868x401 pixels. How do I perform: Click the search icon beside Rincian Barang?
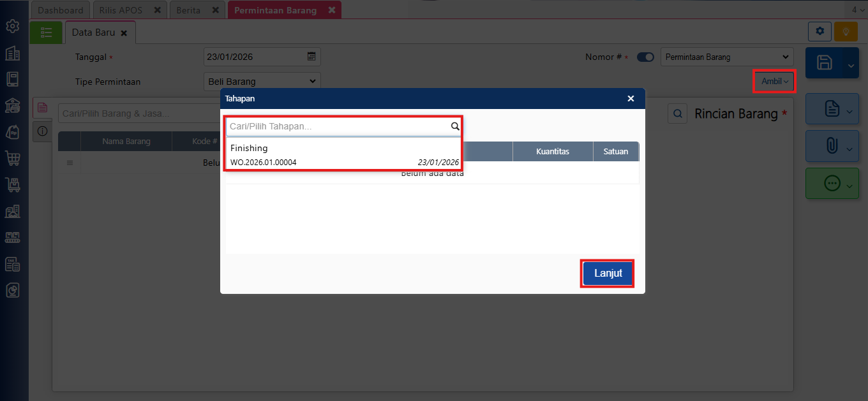(x=677, y=113)
